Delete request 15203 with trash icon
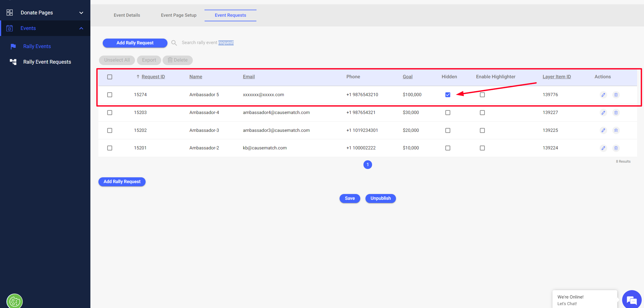 click(616, 113)
